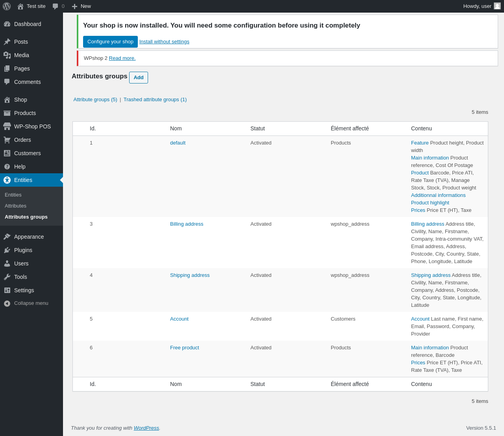The image size is (504, 436).
Task: Click the Activated status in Free product row
Action: 261,348
